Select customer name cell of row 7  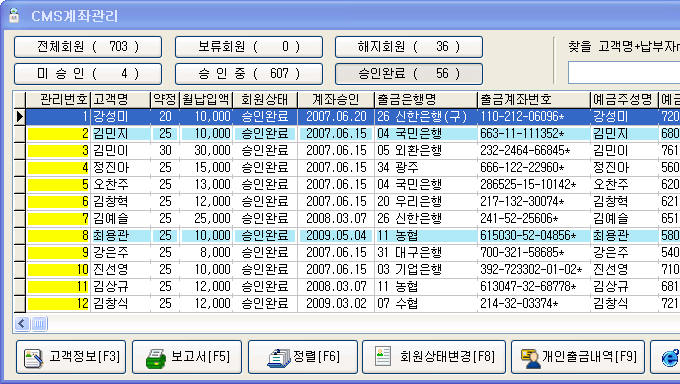[x=120, y=218]
